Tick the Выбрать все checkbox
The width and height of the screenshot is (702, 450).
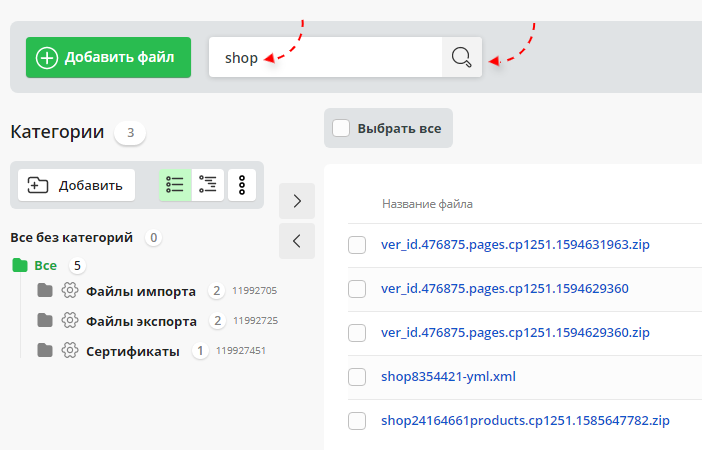[341, 128]
